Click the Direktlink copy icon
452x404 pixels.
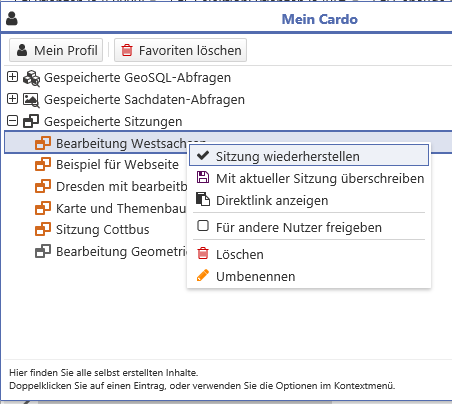[x=203, y=199]
